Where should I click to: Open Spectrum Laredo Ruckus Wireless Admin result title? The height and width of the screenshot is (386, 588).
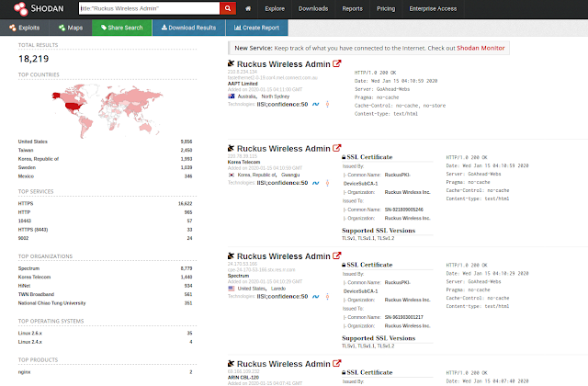click(284, 256)
